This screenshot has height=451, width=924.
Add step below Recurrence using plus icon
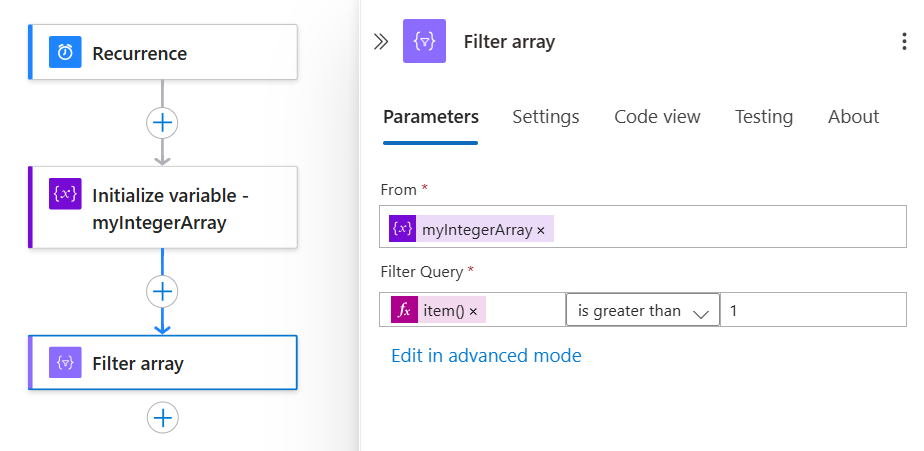[162, 123]
